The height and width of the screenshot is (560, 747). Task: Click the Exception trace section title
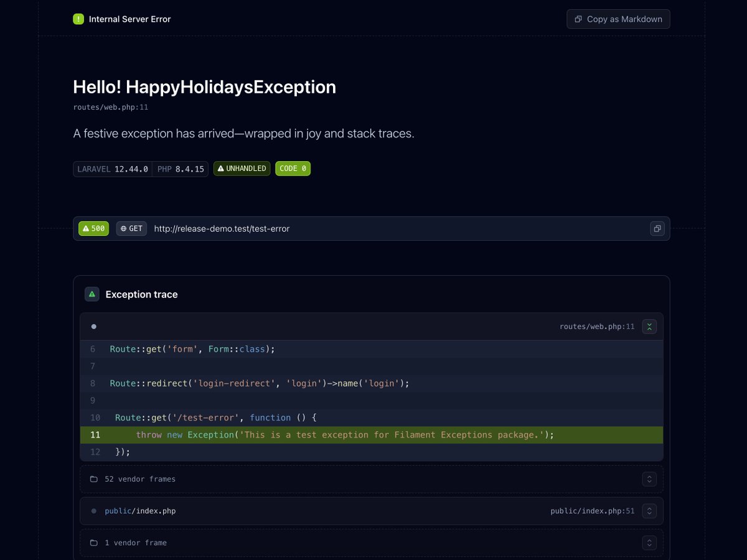(x=141, y=294)
